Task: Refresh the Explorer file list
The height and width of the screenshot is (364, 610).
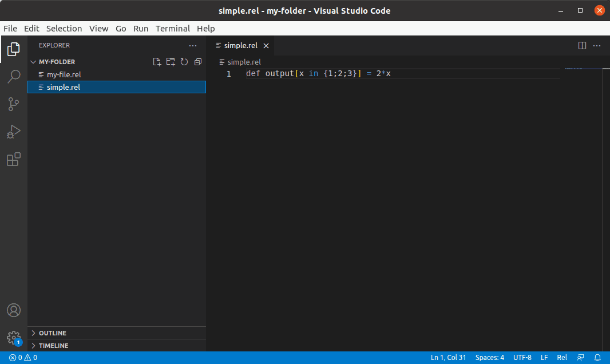Action: [x=184, y=62]
